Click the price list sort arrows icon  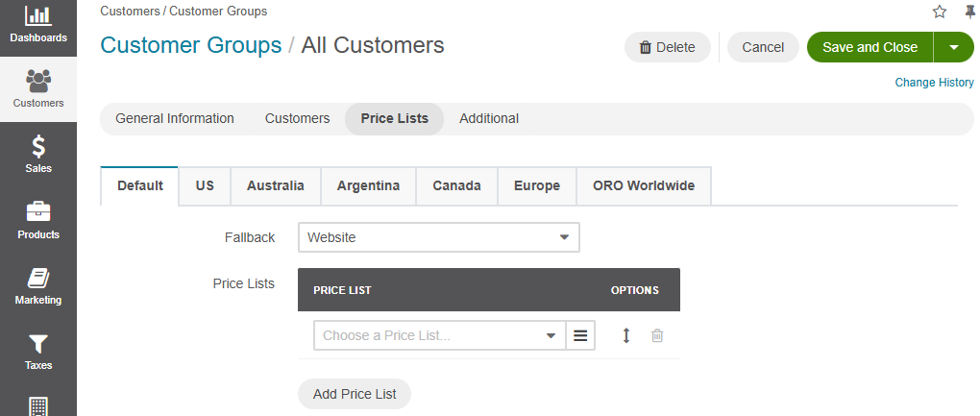tap(626, 335)
